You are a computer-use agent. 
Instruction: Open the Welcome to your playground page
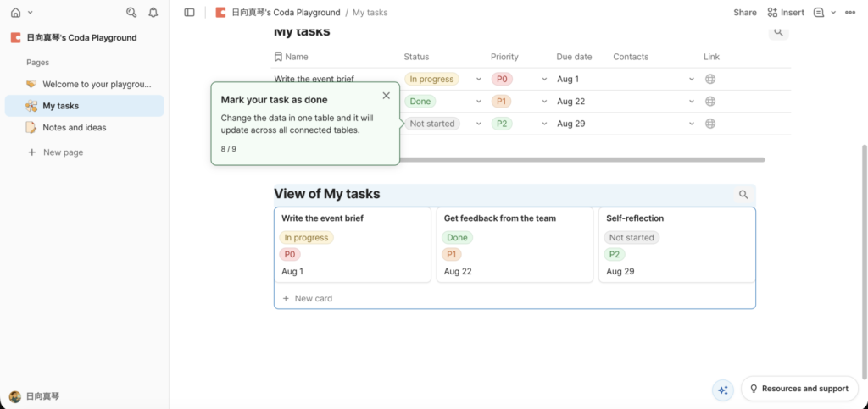[96, 84]
